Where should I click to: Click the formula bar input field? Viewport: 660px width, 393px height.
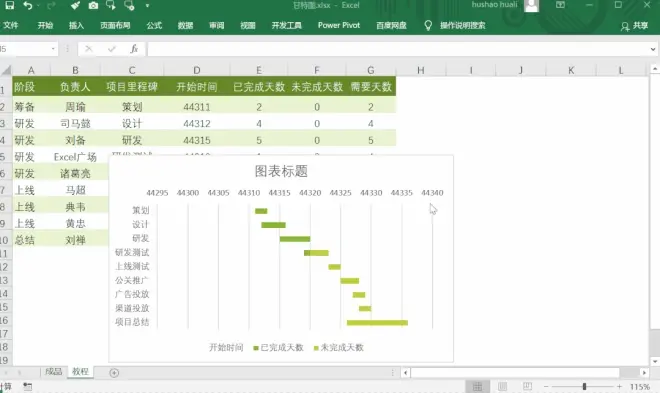click(x=397, y=49)
